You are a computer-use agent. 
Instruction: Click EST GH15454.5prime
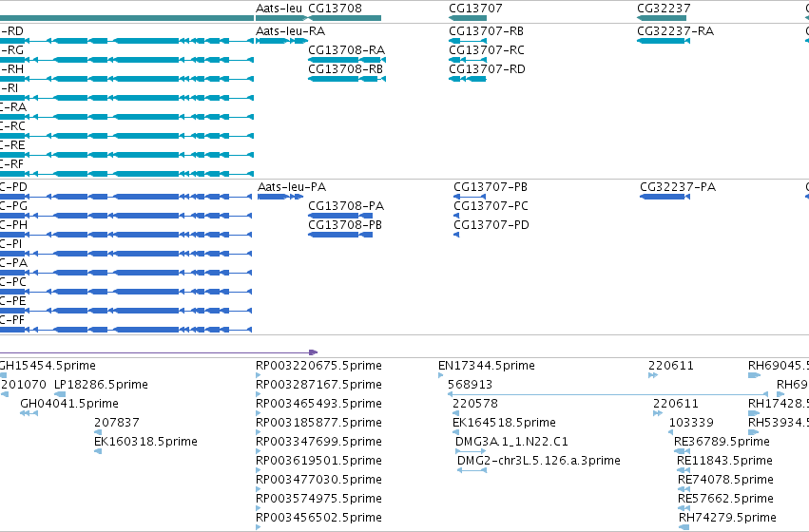click(x=3, y=375)
